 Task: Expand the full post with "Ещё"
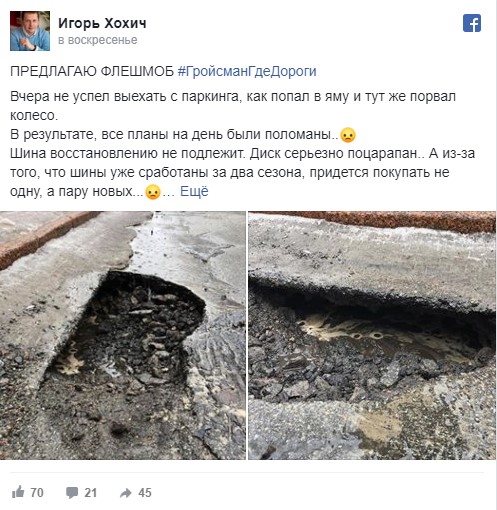(x=194, y=191)
